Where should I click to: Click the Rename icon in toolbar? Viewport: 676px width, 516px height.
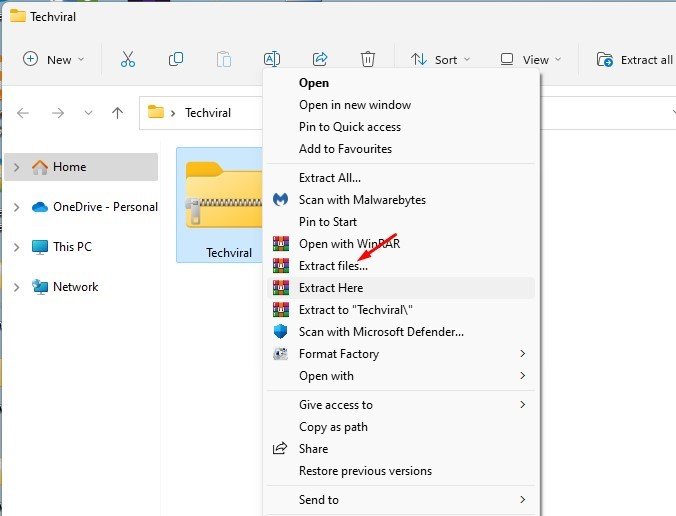pos(272,59)
